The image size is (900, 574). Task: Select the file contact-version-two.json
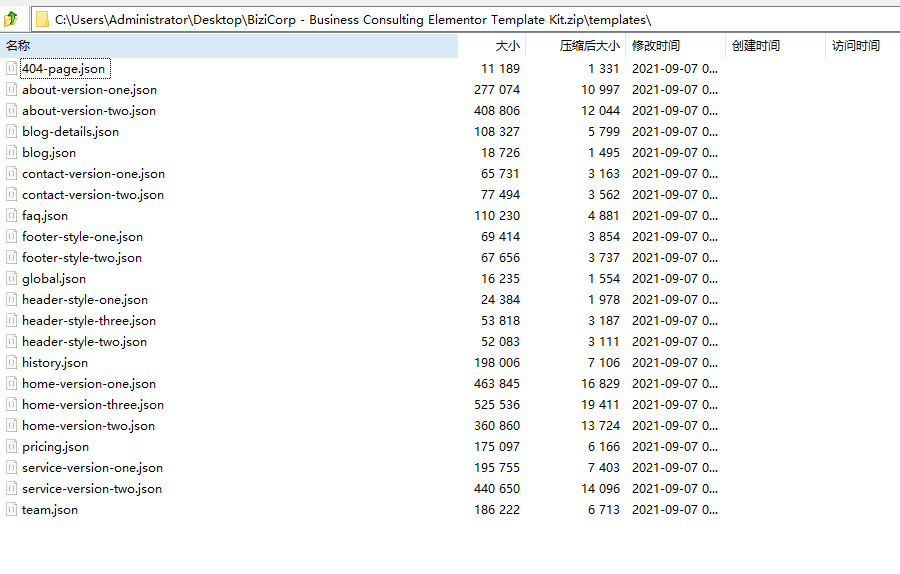click(x=93, y=195)
